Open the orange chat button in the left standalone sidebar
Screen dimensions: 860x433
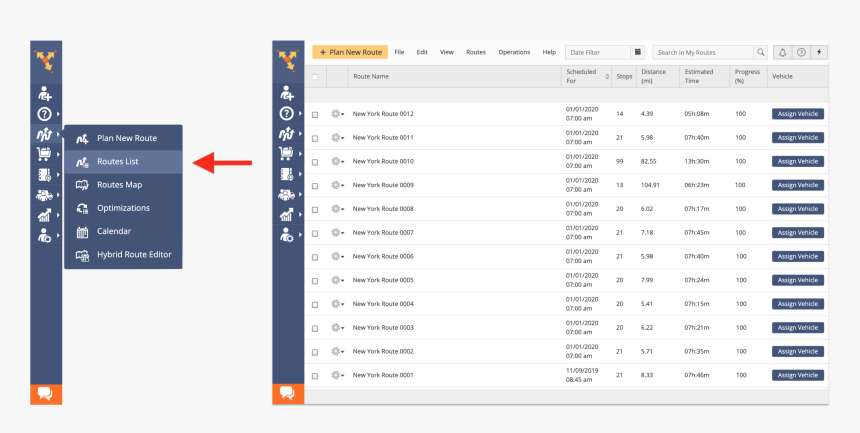click(46, 394)
